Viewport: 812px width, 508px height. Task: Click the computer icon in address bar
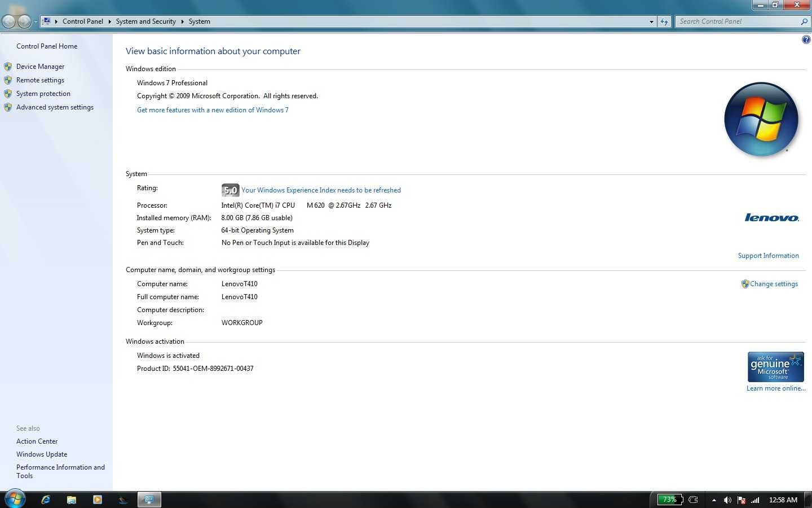coord(47,21)
